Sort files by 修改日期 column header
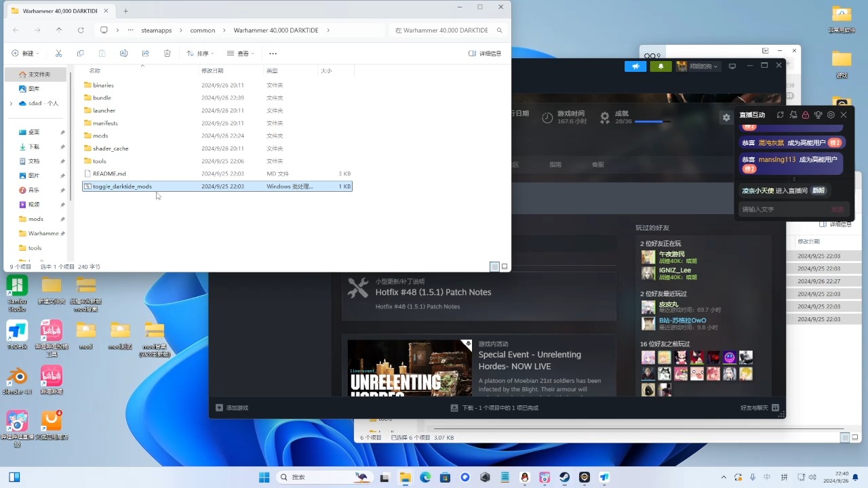This screenshot has width=868, height=488. point(212,70)
